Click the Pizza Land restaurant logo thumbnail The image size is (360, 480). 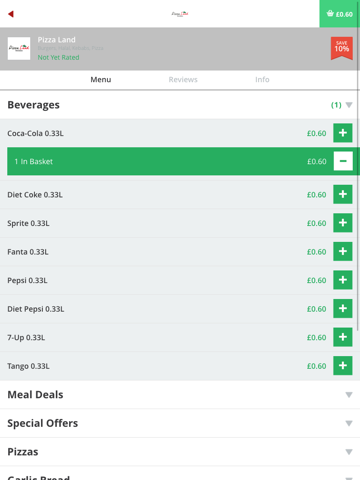click(x=19, y=49)
